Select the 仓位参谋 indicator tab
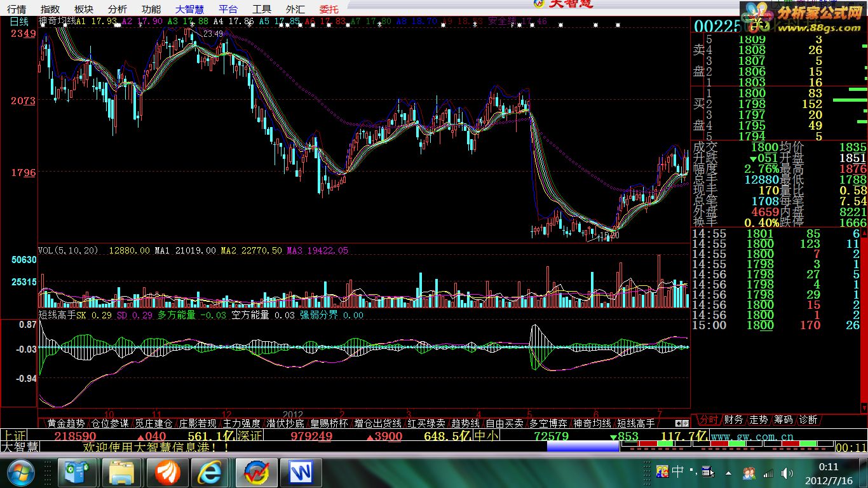The height and width of the screenshot is (488, 868). [x=110, y=423]
